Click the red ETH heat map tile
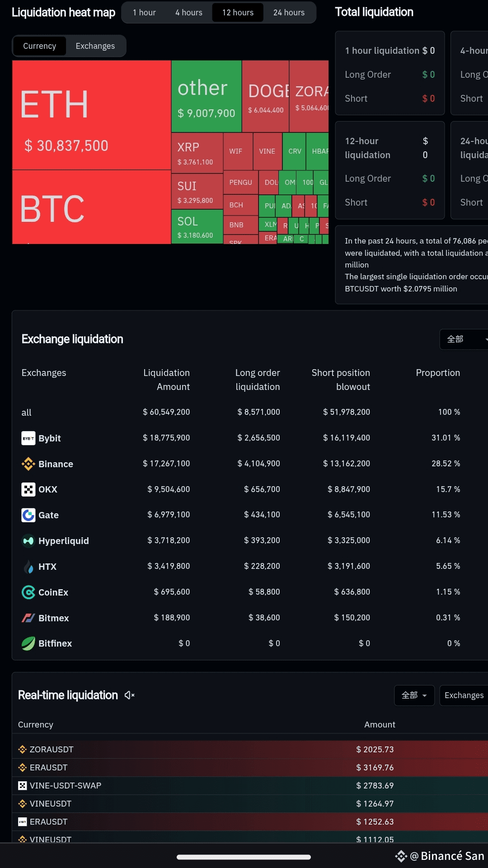 91,115
